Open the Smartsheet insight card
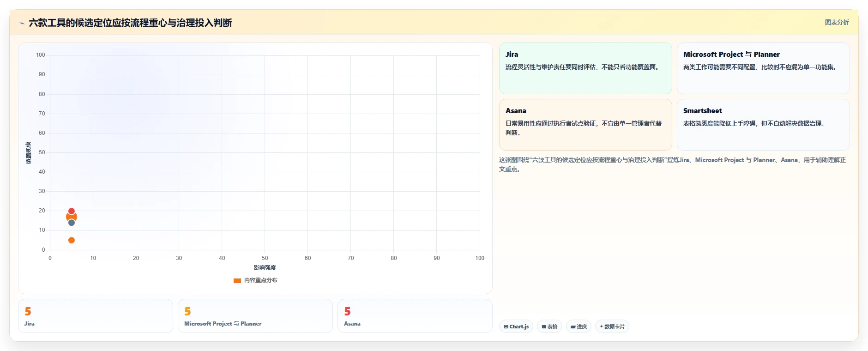This screenshot has width=868, height=351. [763, 125]
